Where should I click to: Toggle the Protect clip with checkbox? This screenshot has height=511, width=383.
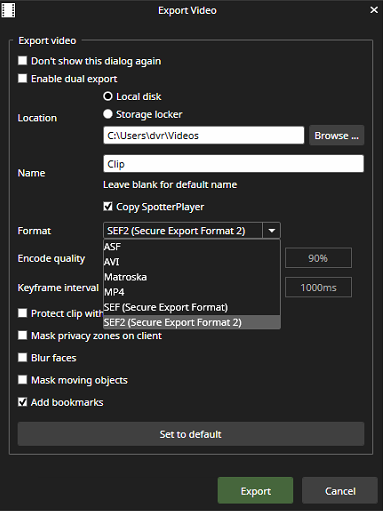click(22, 313)
